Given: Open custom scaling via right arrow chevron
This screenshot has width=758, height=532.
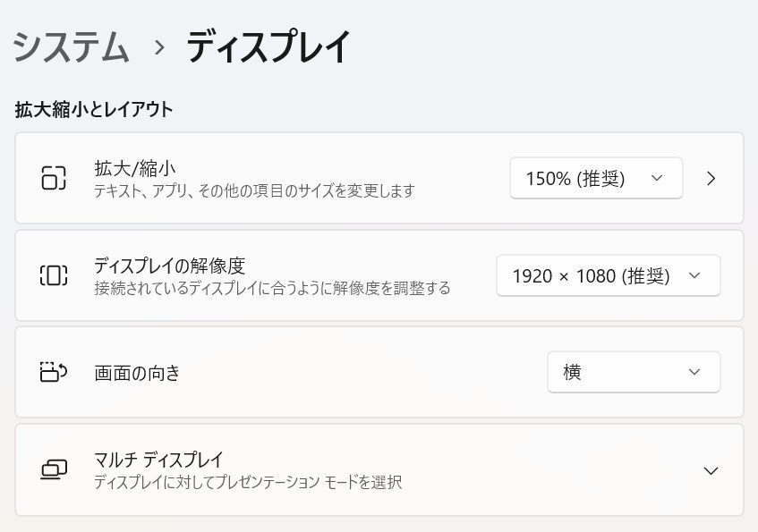Looking at the screenshot, I should (711, 178).
